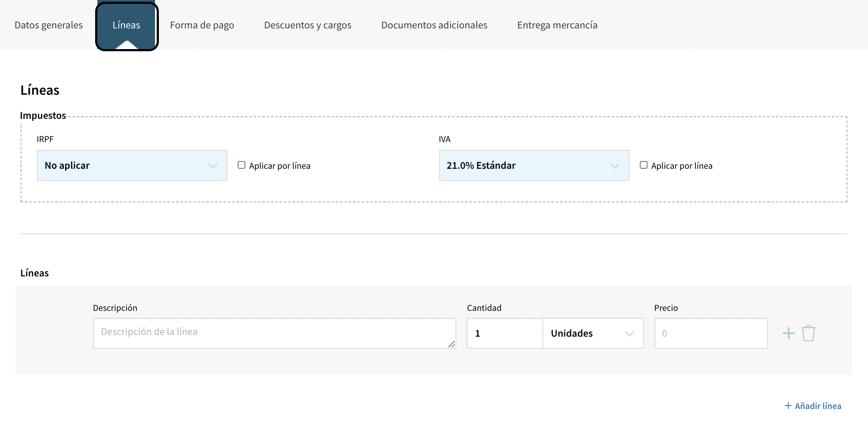Click the Precio price field
Viewport: 868px width, 440px height.
[x=710, y=333]
